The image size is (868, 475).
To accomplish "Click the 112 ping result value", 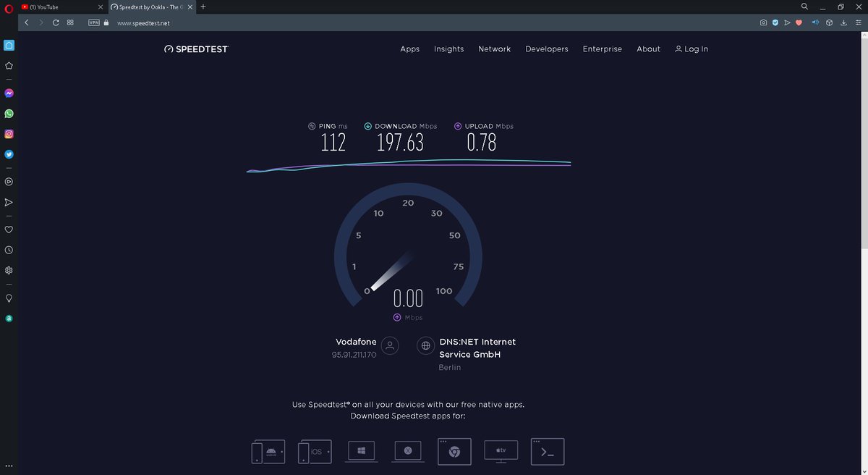I will (x=333, y=143).
